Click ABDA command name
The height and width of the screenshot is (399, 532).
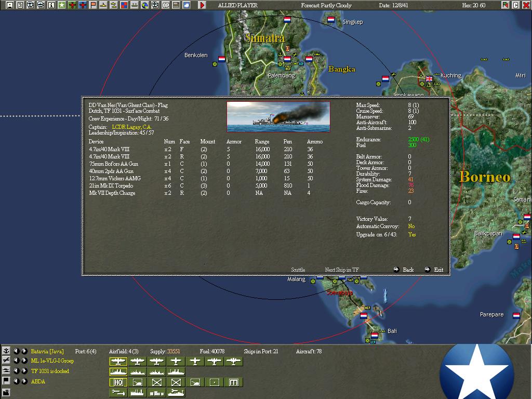(38, 381)
